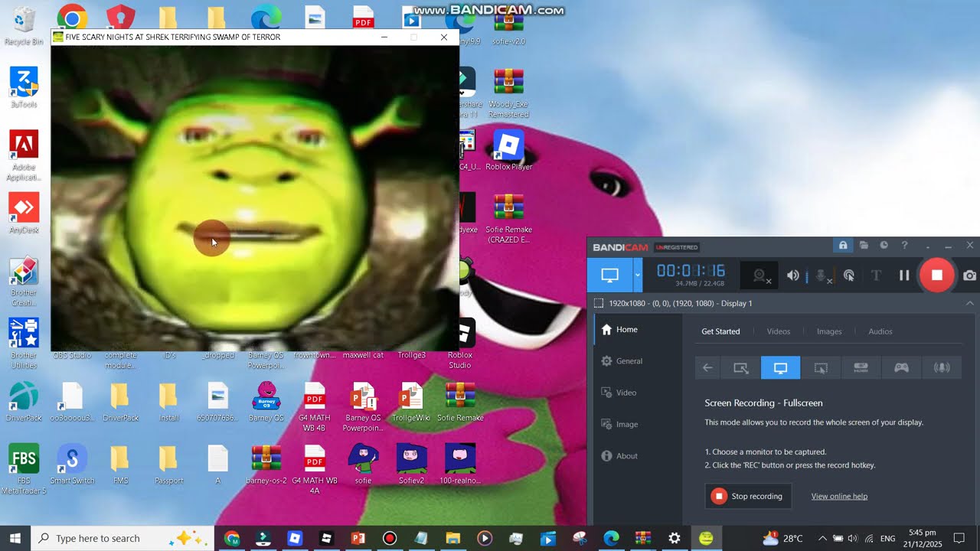
Task: Open the notification center icon
Action: point(959,538)
